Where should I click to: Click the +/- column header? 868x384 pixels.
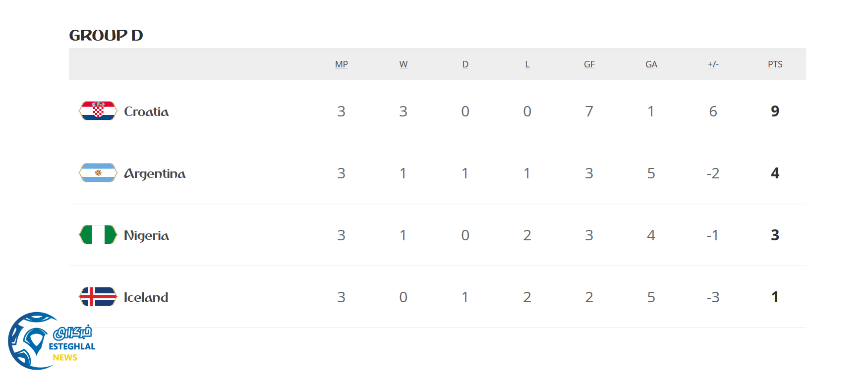point(713,64)
